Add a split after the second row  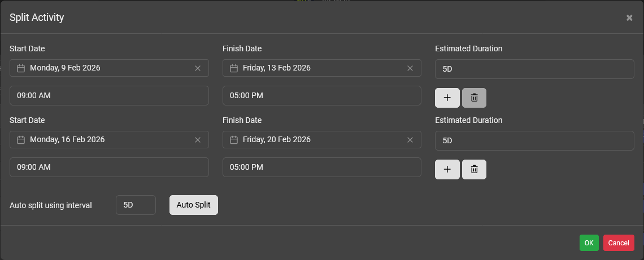(447, 169)
